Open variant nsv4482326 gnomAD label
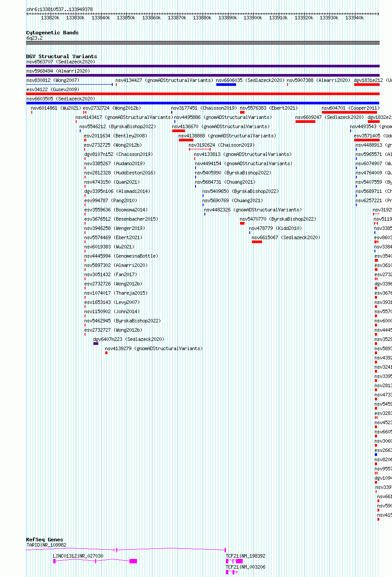 (x=253, y=210)
